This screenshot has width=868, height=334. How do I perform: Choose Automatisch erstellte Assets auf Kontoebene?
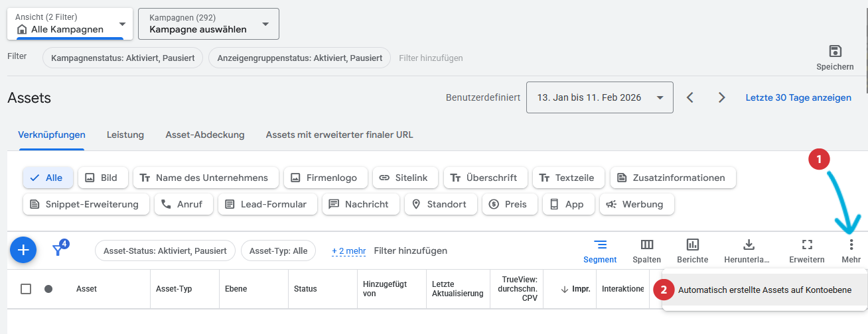click(x=764, y=290)
